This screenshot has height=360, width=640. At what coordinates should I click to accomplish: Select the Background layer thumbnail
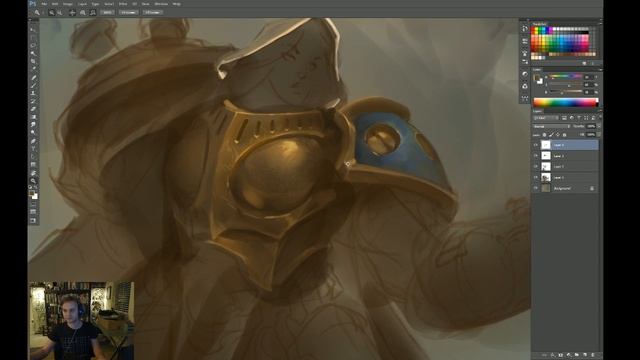tap(546, 188)
